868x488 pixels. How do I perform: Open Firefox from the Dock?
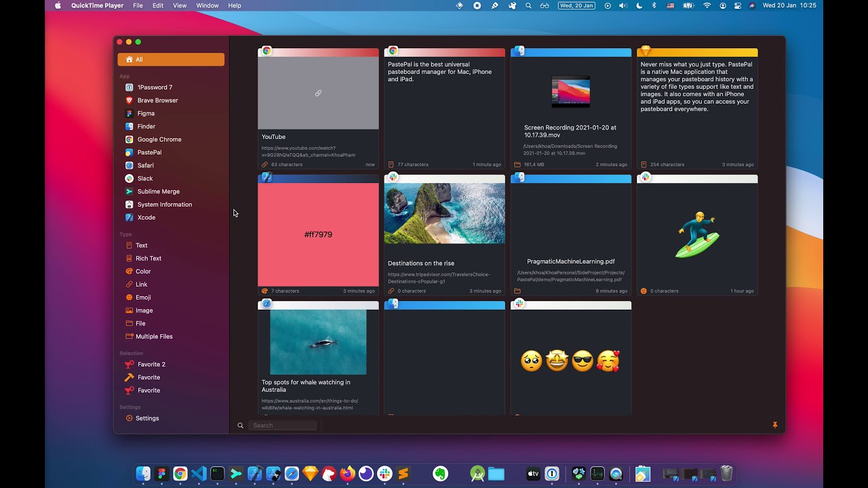[x=347, y=474]
